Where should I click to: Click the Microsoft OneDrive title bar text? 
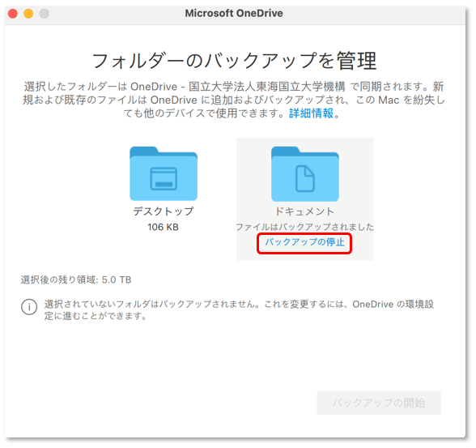234,13
